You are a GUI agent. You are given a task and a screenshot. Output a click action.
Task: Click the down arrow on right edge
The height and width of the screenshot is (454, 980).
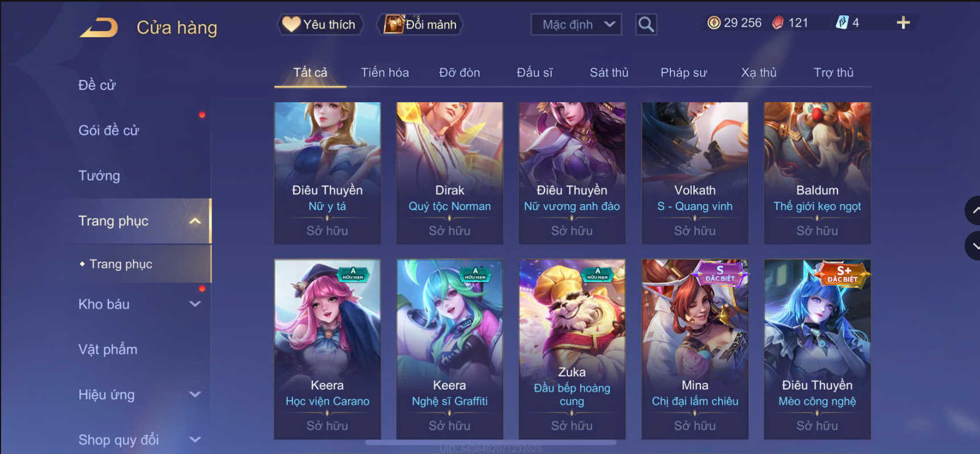(x=973, y=246)
